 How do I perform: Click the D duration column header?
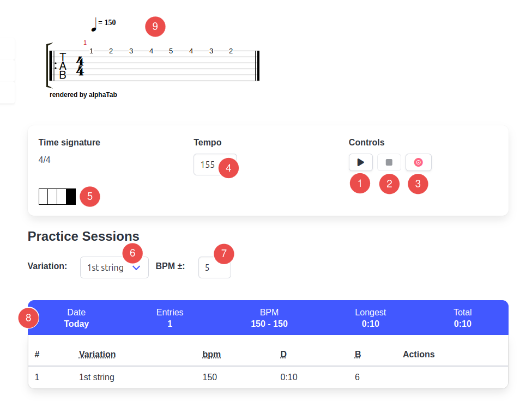(283, 354)
